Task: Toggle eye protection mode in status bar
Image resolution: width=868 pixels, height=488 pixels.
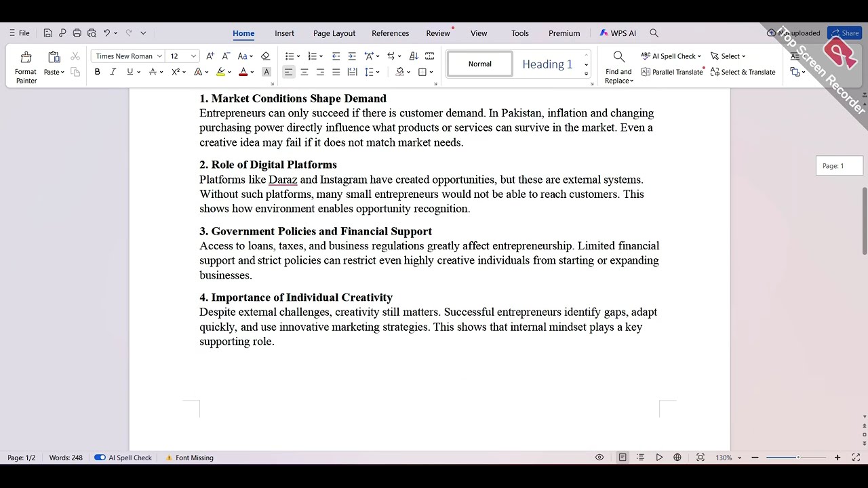Action: (599, 457)
